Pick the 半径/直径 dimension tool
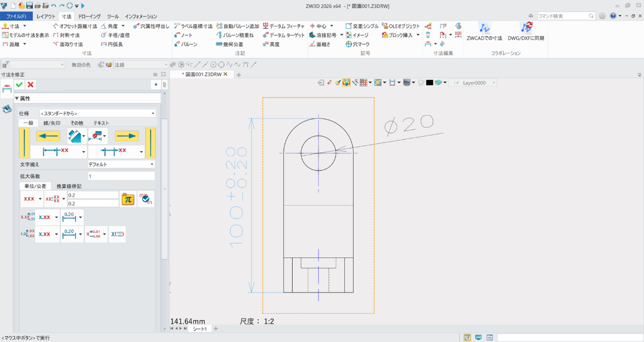Screen dimensions: 644x342 point(115,35)
